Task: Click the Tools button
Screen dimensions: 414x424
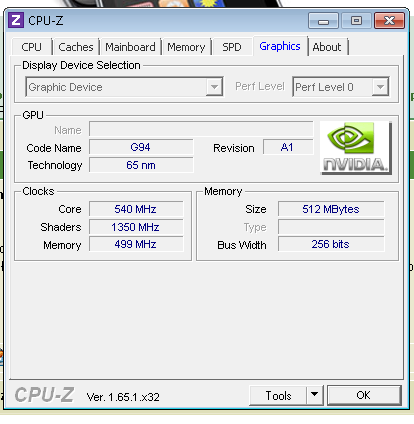Action: [278, 395]
